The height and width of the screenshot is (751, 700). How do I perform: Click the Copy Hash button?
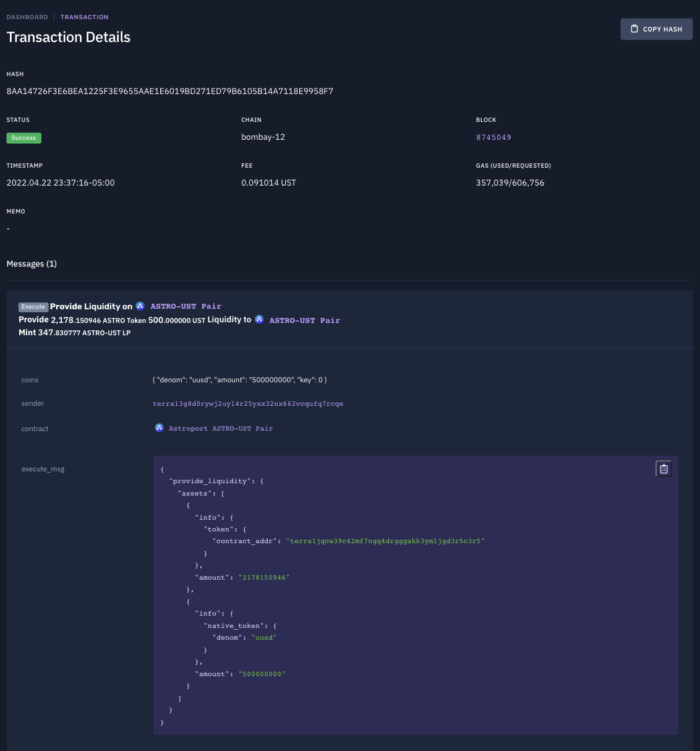pyautogui.click(x=656, y=29)
